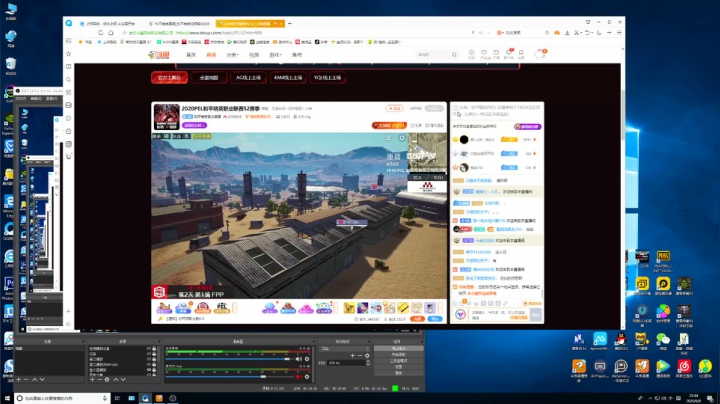
Task: Open the streamer's channel avatar thumbnail
Action: 166,117
